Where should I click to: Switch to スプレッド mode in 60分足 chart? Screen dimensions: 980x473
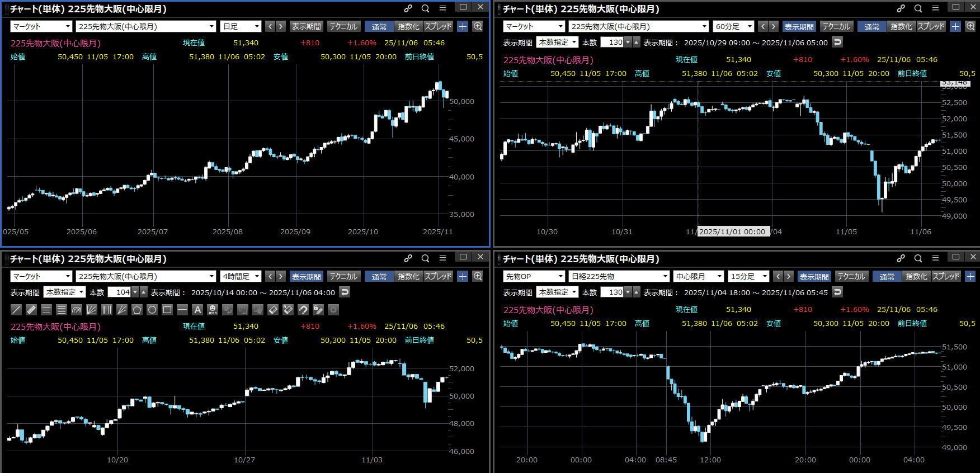point(931,26)
